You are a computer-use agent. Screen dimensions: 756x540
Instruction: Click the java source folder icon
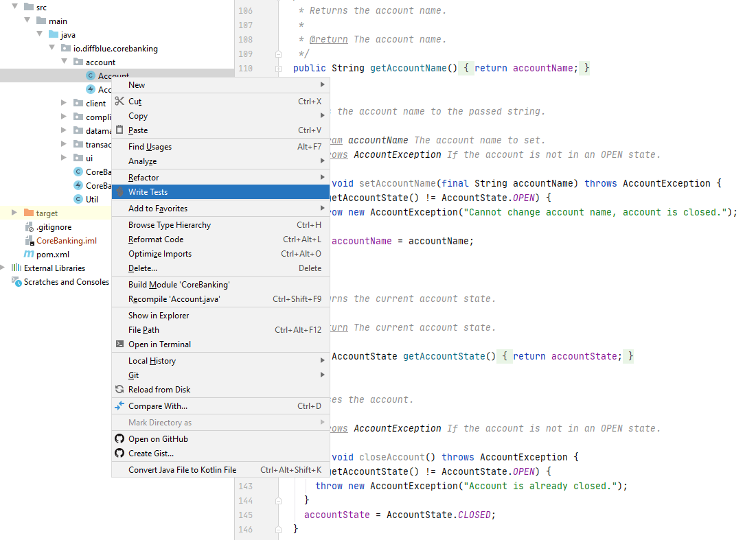54,34
